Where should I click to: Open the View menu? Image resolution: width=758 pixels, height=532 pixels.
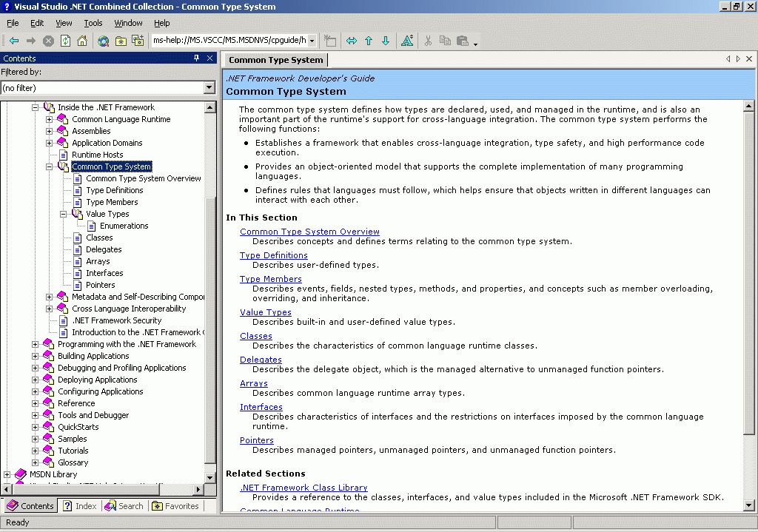(x=64, y=23)
